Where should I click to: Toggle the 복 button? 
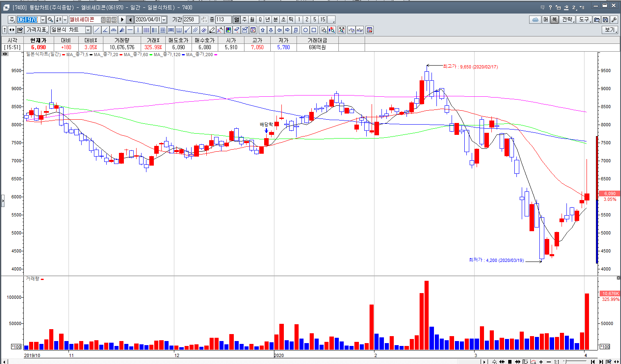pos(555,20)
